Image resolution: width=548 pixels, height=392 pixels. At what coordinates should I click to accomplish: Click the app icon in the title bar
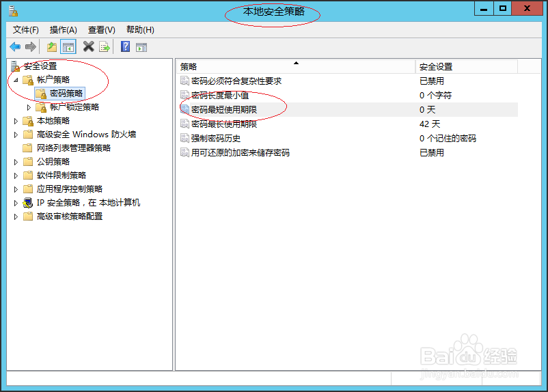[x=13, y=11]
